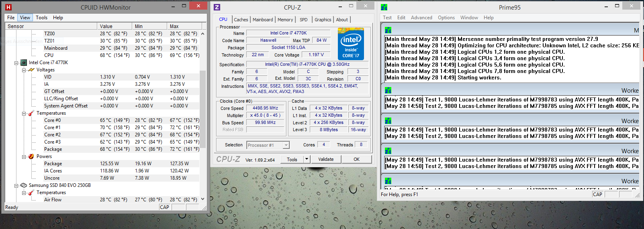Click the Intel Core i7 4770K chip icon
Viewport: 644px width, 229px height.
pos(24,63)
